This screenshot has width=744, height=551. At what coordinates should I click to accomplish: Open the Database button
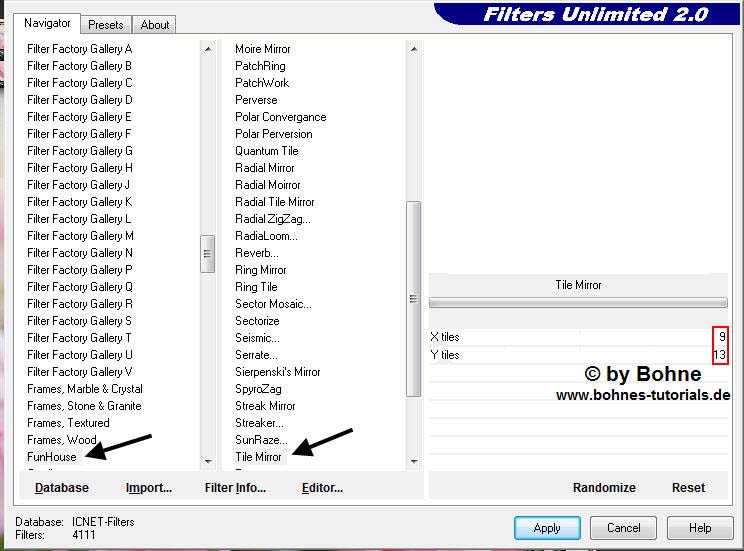[x=62, y=488]
